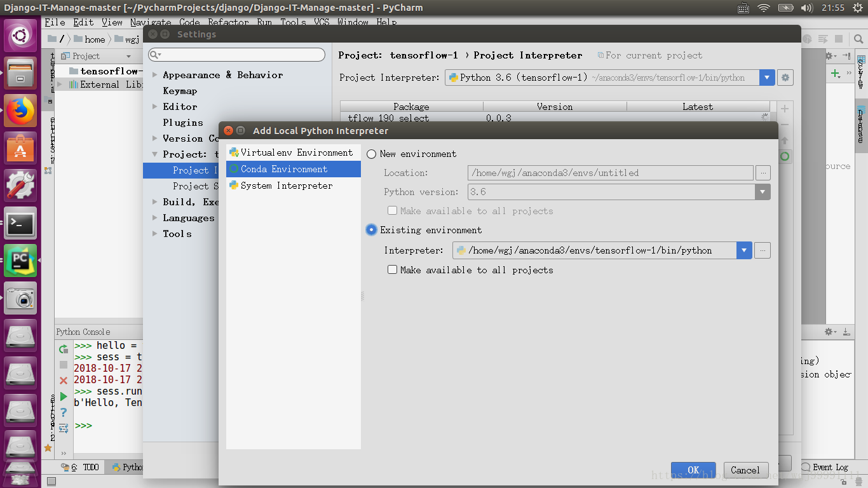Open the volume indicator in top panel
The width and height of the screenshot is (868, 488).
(x=807, y=8)
